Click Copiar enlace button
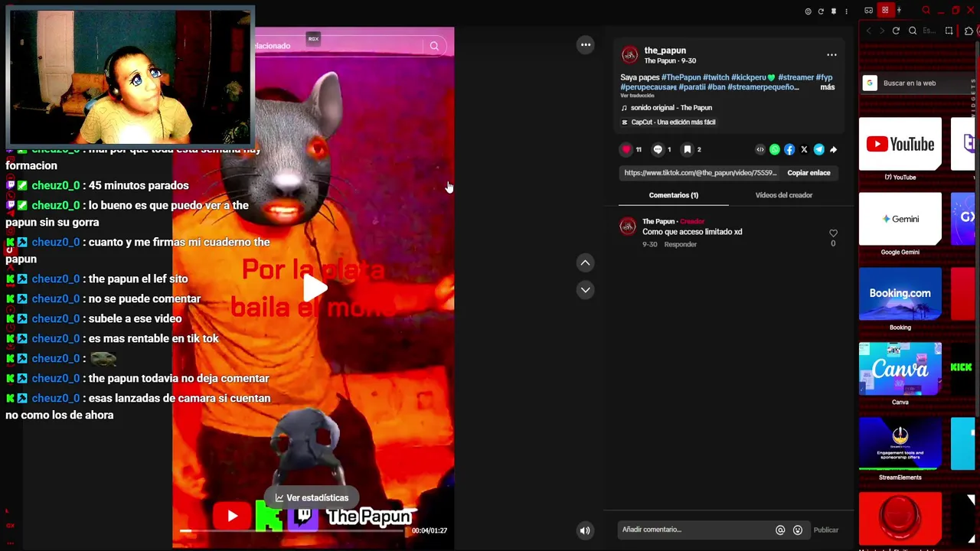980x551 pixels. [808, 173]
